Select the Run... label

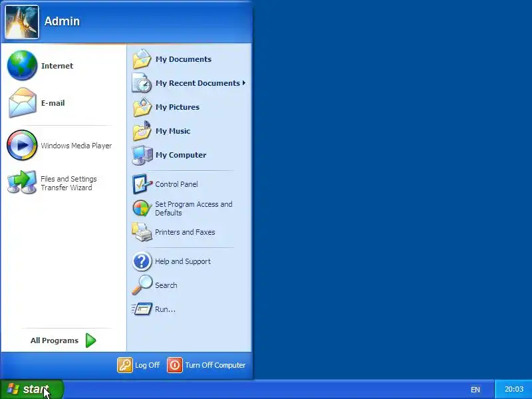pyautogui.click(x=165, y=309)
